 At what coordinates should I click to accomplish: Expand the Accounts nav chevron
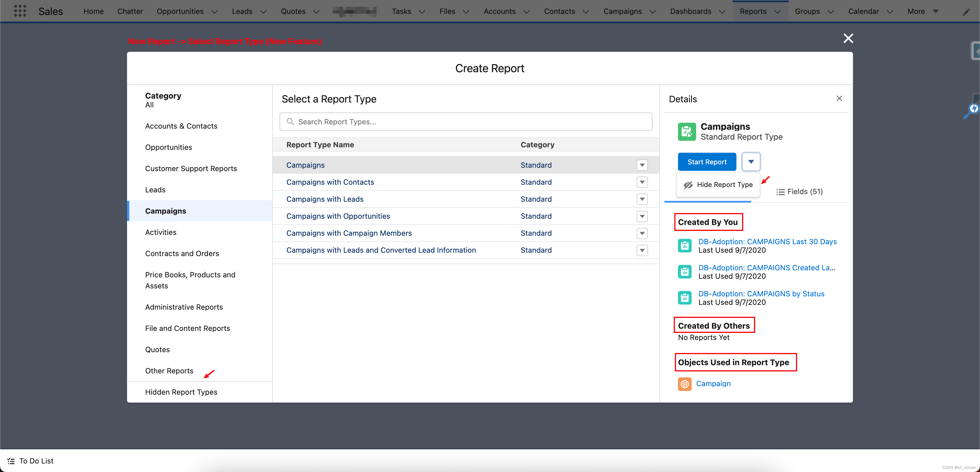(x=526, y=12)
